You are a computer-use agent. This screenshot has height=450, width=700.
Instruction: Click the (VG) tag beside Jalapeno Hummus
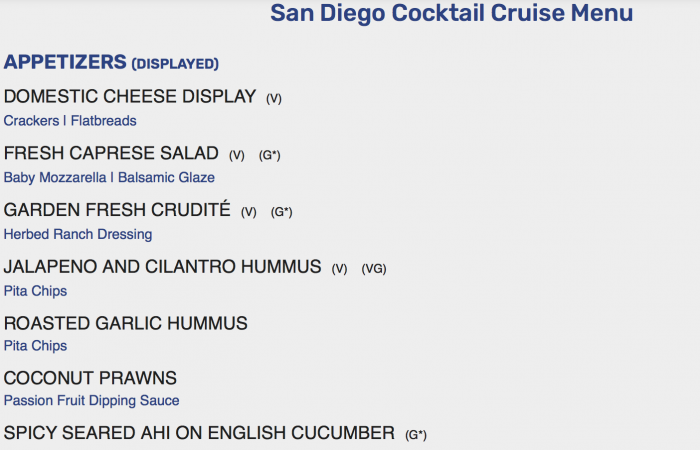[374, 268]
